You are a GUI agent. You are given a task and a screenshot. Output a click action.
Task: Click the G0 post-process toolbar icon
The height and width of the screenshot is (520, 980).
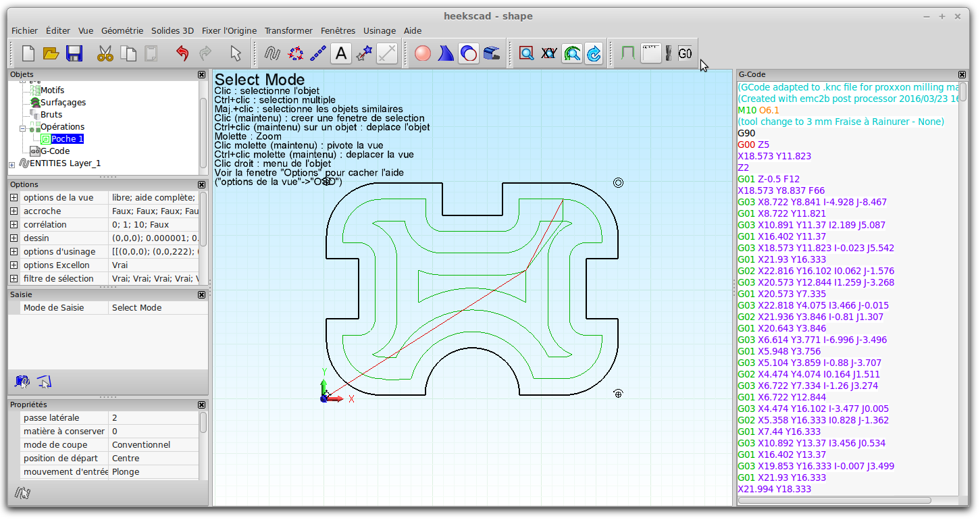pos(685,53)
